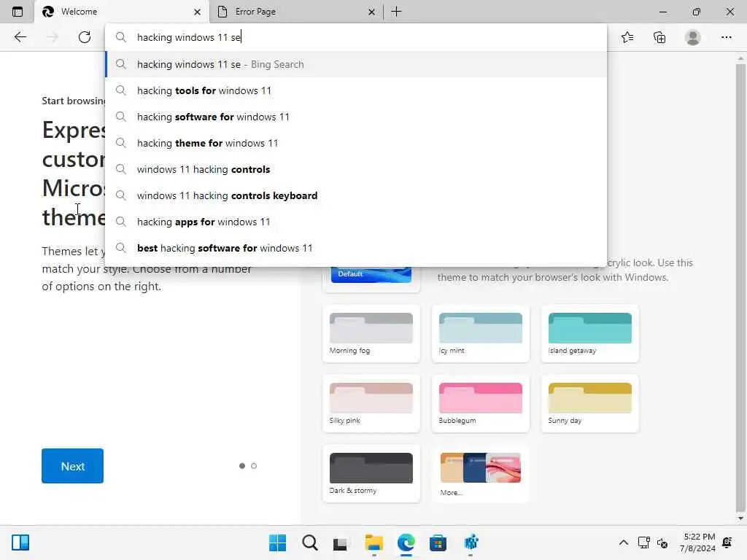Select the first onboarding page dot

click(x=242, y=466)
